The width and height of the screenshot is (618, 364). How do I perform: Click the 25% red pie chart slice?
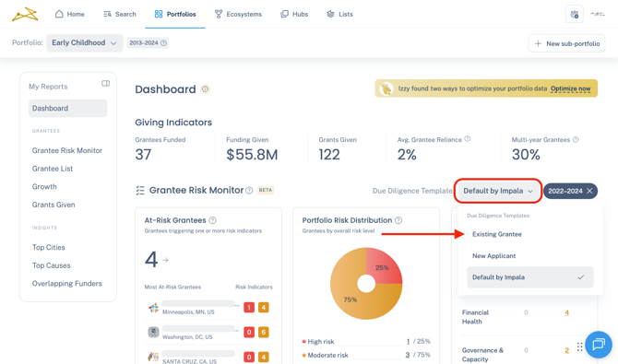(x=384, y=266)
